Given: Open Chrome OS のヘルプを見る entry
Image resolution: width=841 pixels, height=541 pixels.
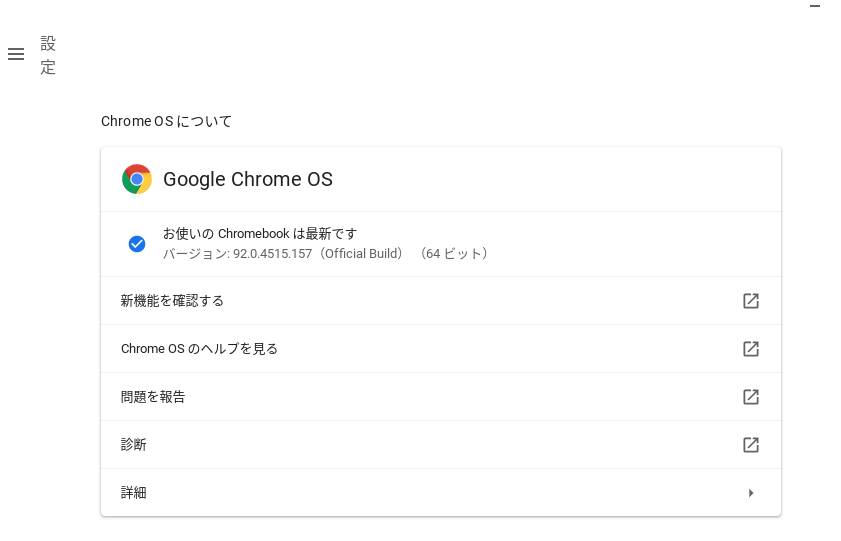Looking at the screenshot, I should (200, 349).
